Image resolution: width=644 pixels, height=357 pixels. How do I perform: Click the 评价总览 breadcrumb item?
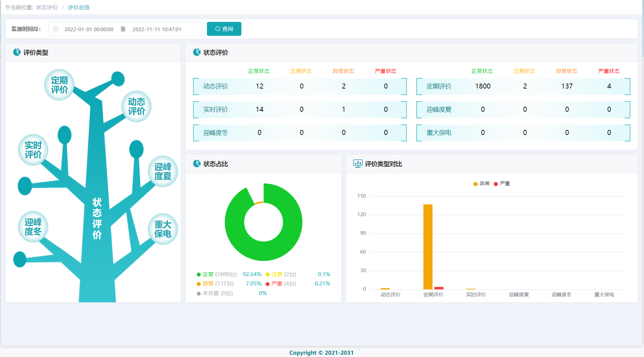coord(79,7)
